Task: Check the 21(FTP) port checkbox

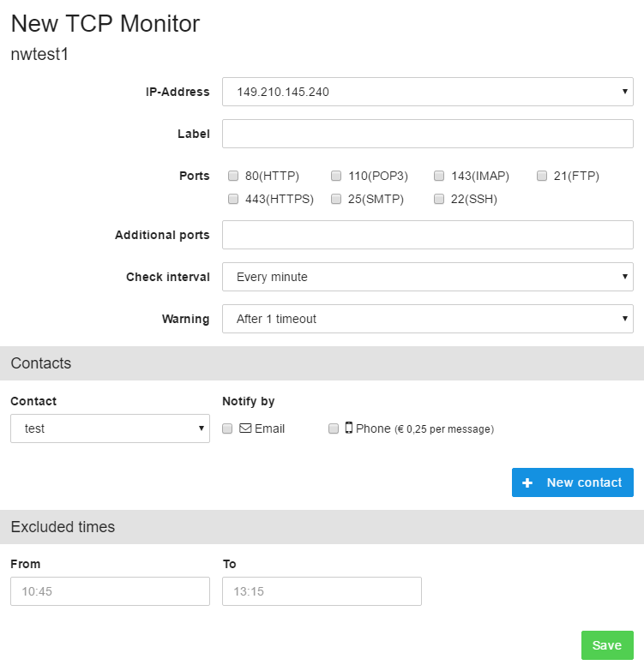Action: click(542, 176)
